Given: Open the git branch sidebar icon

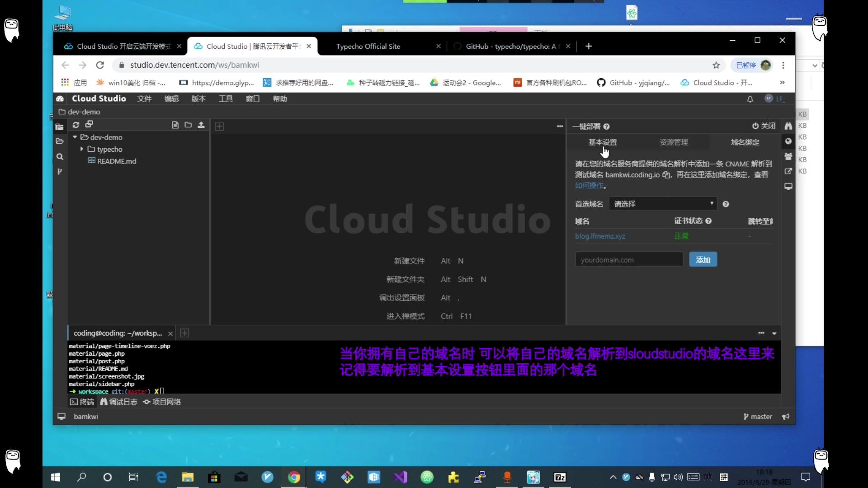Looking at the screenshot, I should point(59,172).
